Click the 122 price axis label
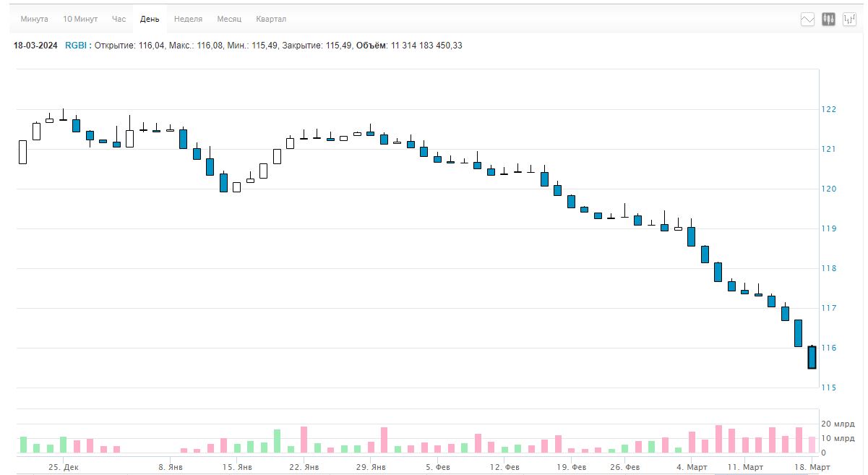This screenshot has height=475, width=868. [829, 109]
